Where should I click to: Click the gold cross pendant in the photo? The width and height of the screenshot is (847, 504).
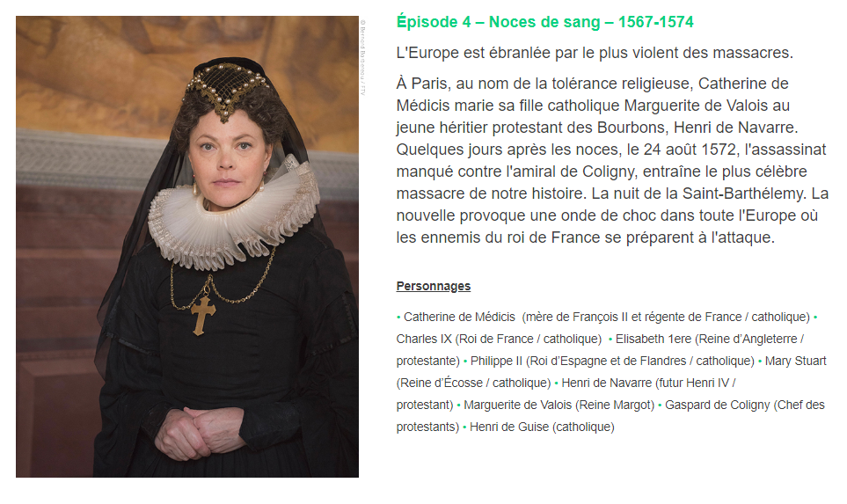pos(203,314)
